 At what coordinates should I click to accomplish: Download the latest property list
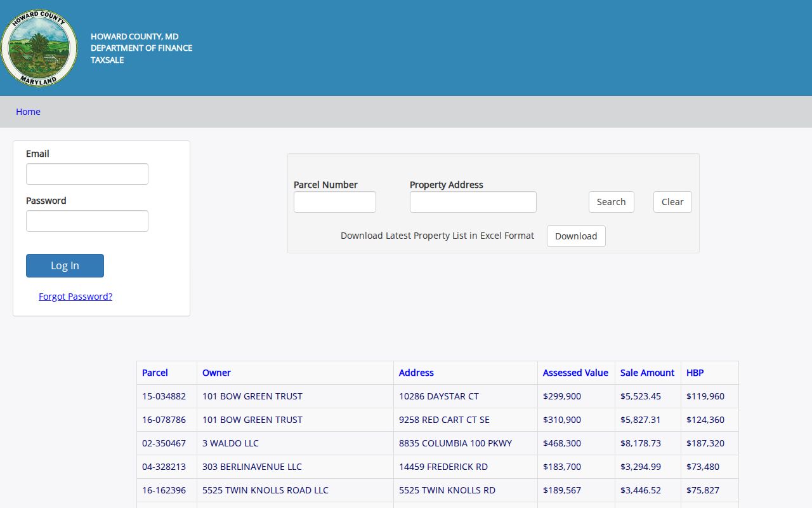(x=576, y=236)
